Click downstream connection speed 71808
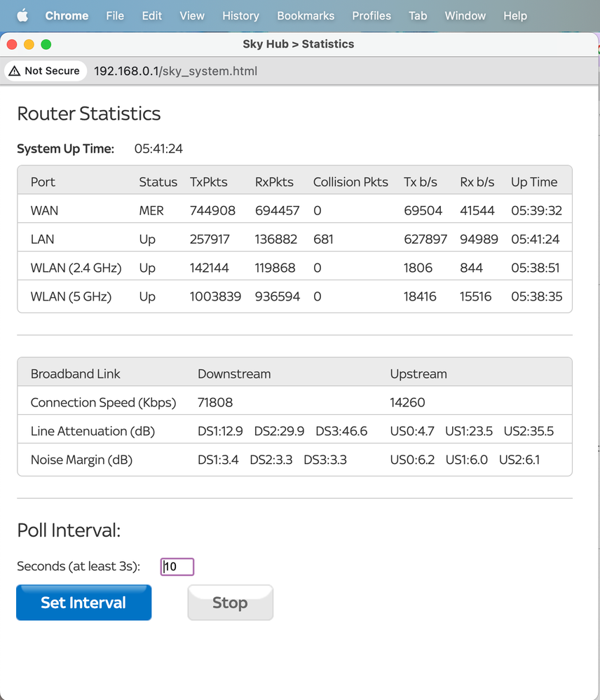600x700 pixels. 215,402
